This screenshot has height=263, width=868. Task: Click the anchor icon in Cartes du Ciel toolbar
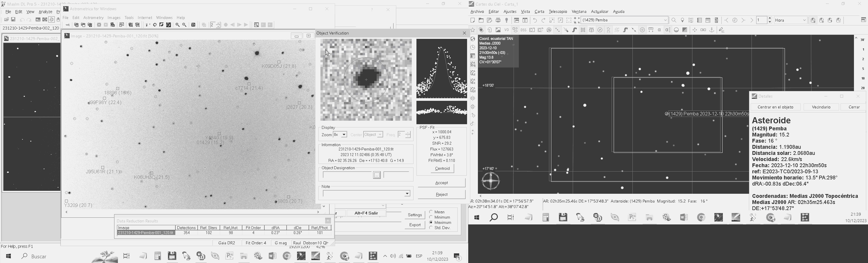pos(712,30)
